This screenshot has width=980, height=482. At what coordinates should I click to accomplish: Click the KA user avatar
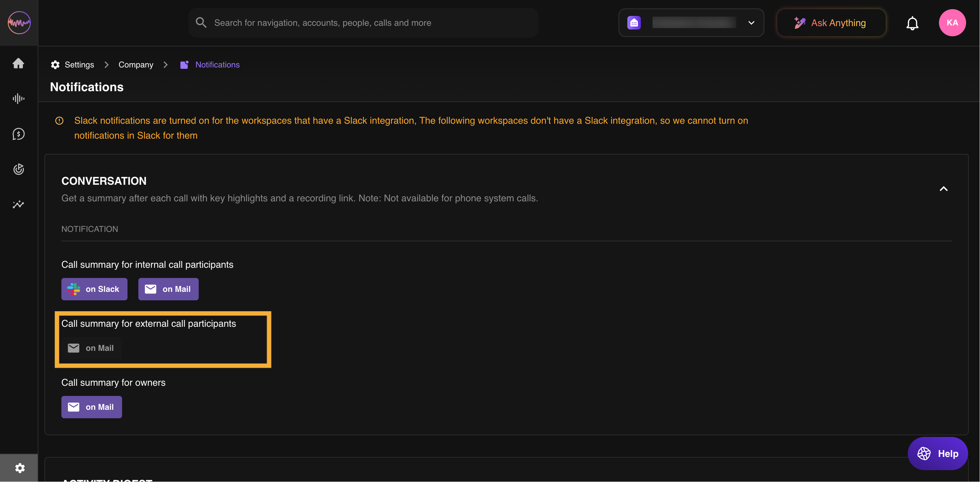952,23
